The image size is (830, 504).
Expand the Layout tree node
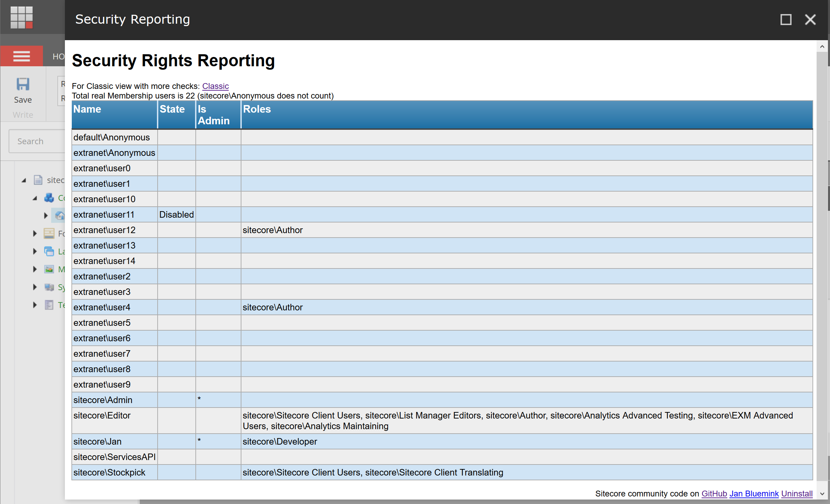pyautogui.click(x=35, y=251)
